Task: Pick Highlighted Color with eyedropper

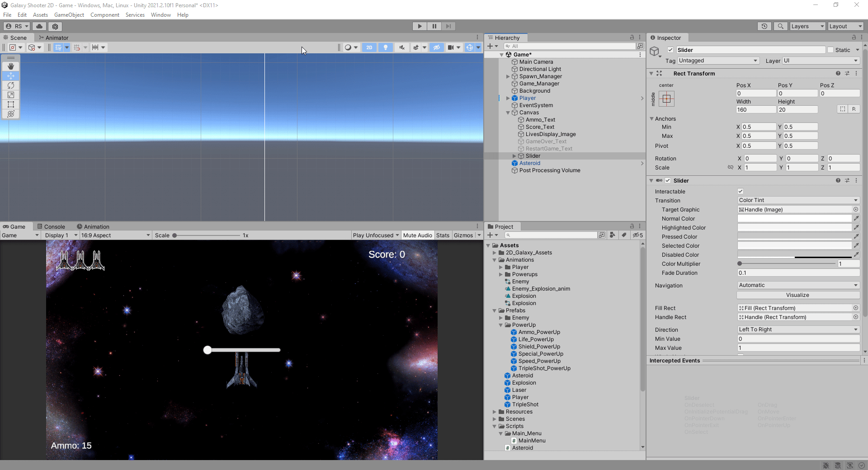Action: [856, 227]
